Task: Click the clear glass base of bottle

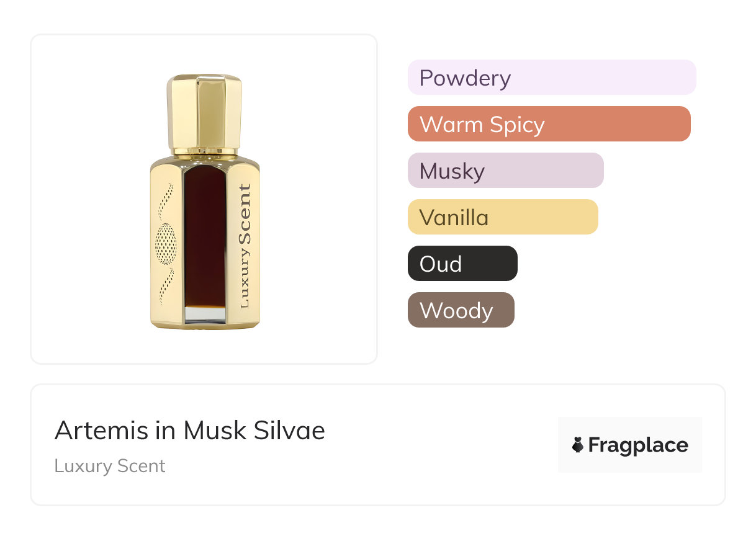Action: (x=205, y=314)
